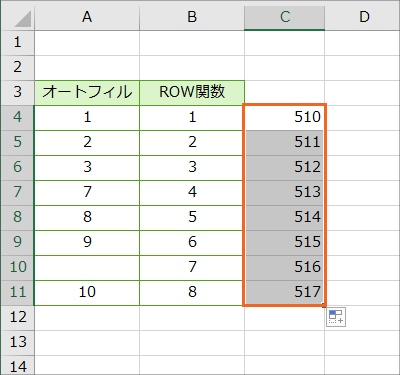Select cell B10 containing 7
The height and width of the screenshot is (375, 400).
[192, 268]
